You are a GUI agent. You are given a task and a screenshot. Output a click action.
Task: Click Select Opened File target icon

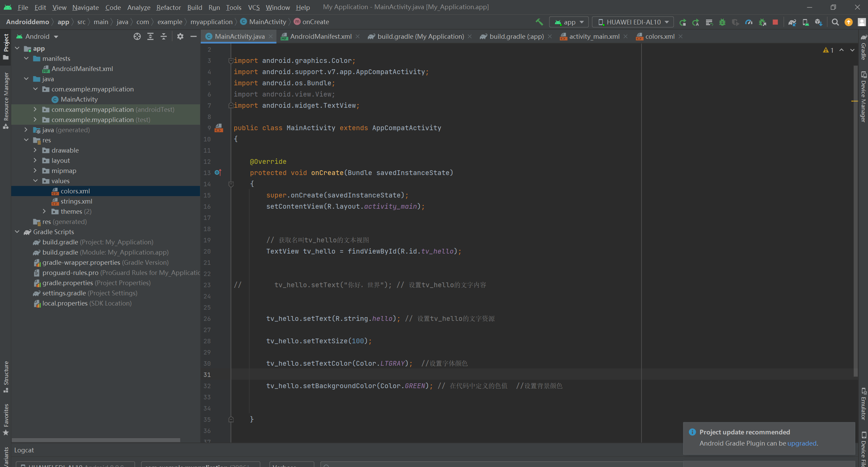pos(137,36)
